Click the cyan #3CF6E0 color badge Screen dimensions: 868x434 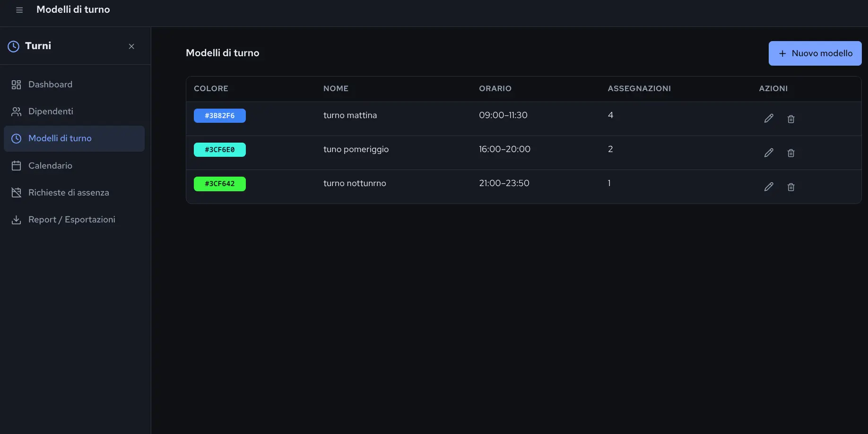pos(220,150)
